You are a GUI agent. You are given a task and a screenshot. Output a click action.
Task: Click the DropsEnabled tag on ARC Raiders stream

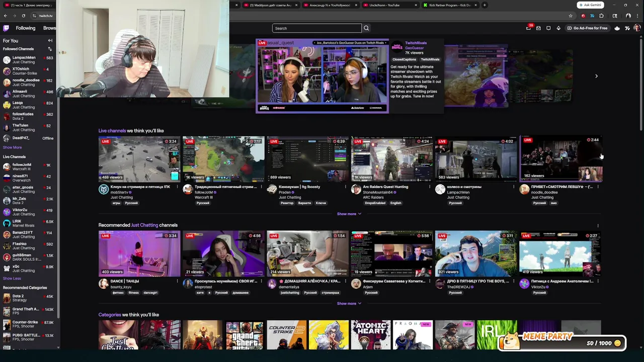point(375,203)
